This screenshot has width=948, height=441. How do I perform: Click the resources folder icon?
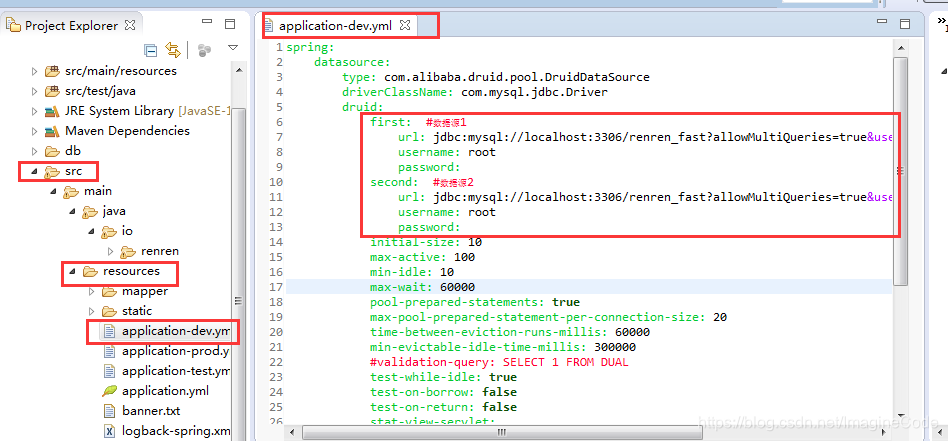[90, 272]
